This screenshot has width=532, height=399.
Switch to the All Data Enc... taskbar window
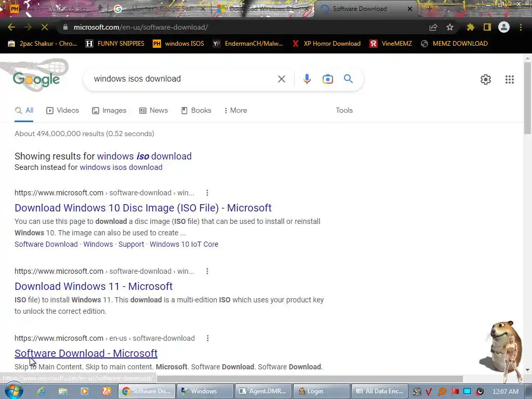pyautogui.click(x=379, y=391)
